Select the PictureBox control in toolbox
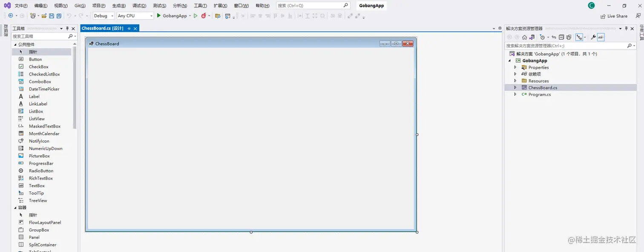644x252 pixels. pos(39,156)
